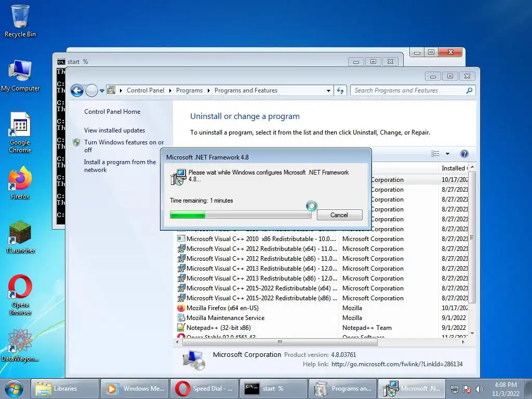Click the Control Panel icon in address bar

pos(111,90)
